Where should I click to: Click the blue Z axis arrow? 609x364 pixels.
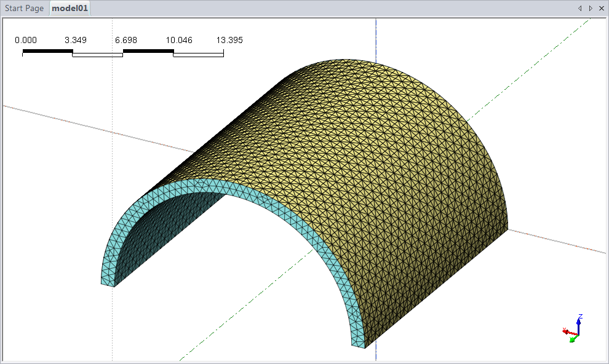coord(579,322)
